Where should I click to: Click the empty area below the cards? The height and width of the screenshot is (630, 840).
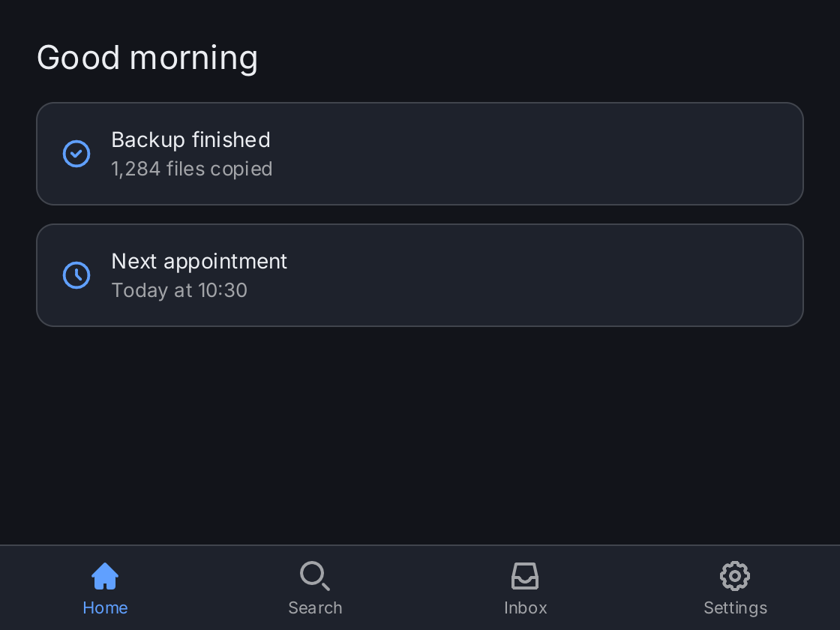(420, 435)
